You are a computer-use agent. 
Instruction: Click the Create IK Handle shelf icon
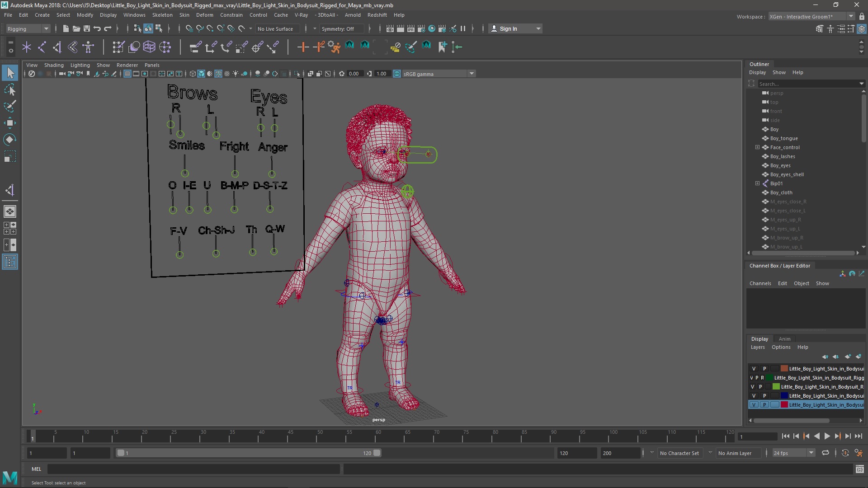tap(57, 47)
